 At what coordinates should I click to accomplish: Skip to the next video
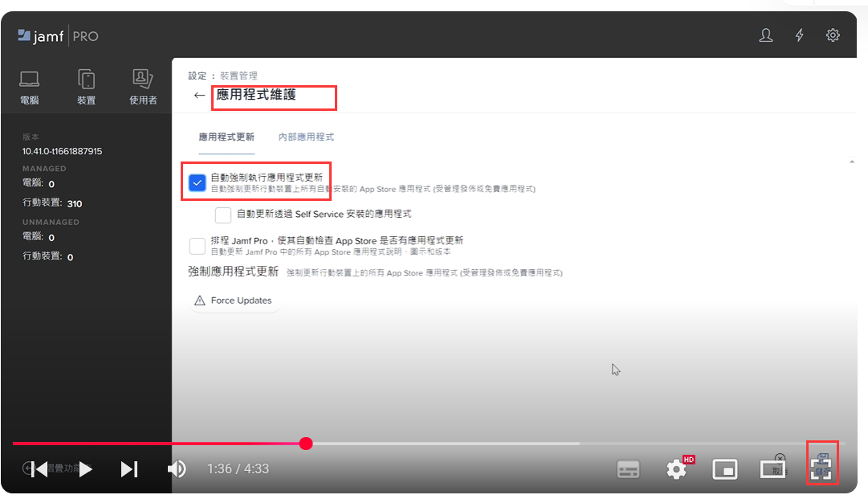point(129,469)
